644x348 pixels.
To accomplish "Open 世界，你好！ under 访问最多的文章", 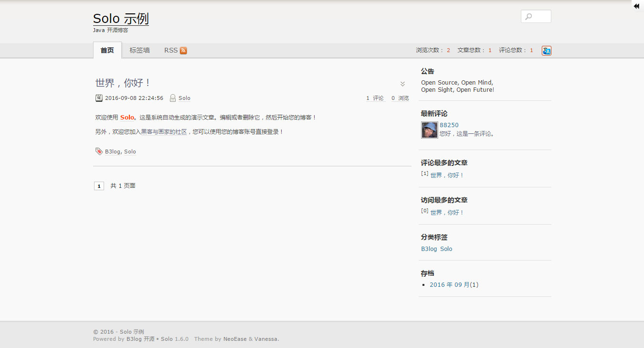I will point(447,213).
